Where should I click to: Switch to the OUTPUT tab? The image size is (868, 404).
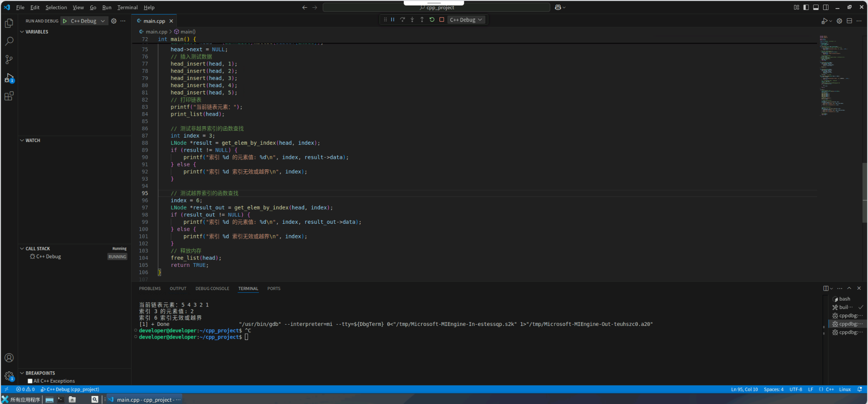click(x=178, y=289)
